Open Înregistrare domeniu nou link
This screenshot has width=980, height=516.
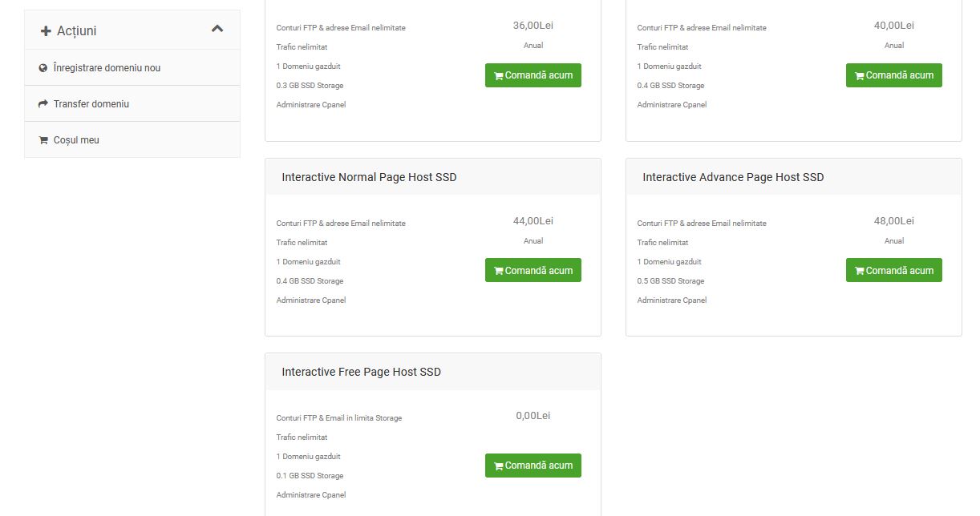132,68
